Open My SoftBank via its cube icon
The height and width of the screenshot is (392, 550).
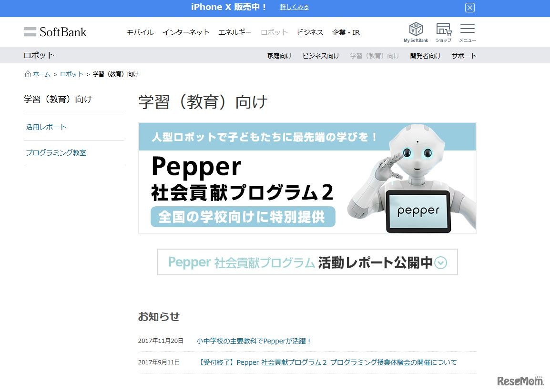(416, 29)
